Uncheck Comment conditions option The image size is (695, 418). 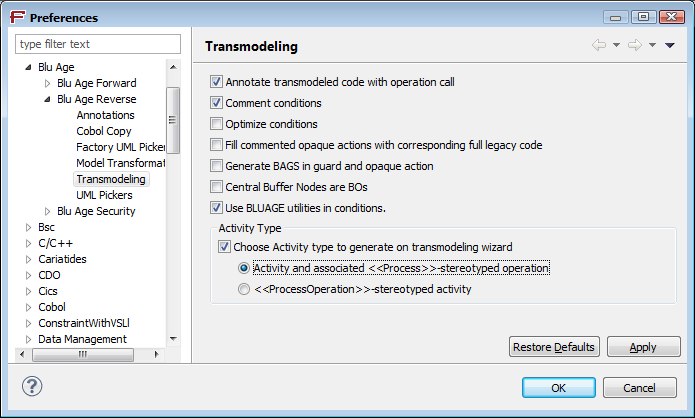point(216,103)
